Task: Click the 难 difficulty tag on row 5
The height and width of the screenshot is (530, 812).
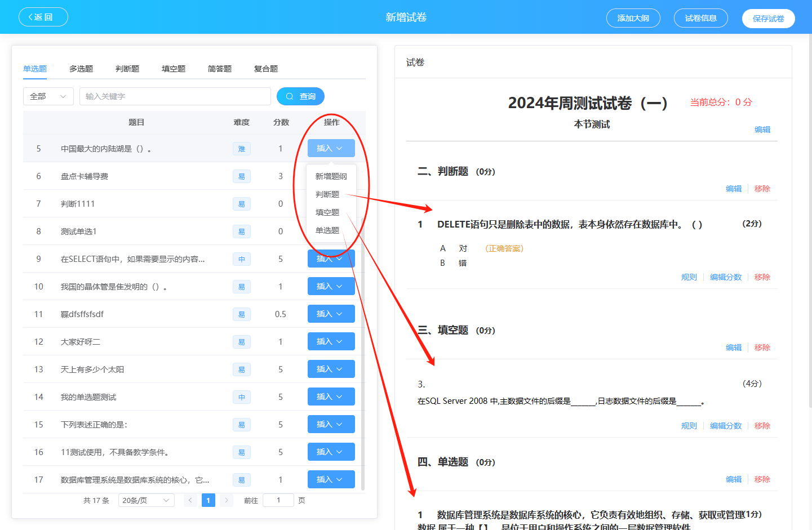Action: [242, 149]
